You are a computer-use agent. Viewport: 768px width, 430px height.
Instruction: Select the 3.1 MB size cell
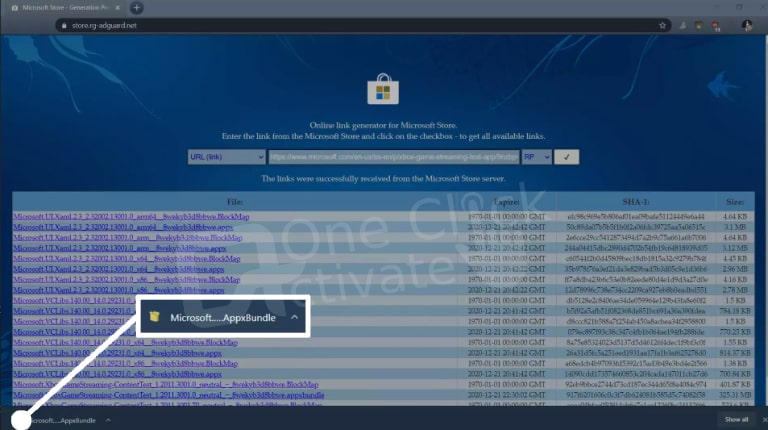(735, 227)
